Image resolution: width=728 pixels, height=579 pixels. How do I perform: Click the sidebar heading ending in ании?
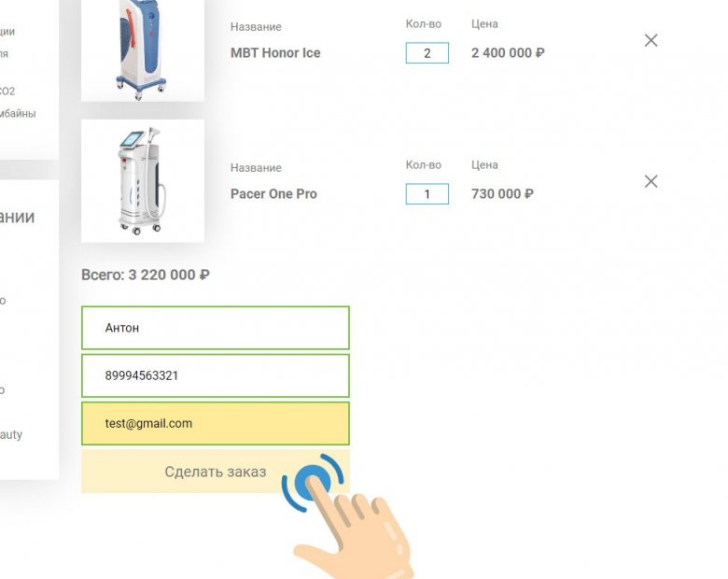[17, 217]
